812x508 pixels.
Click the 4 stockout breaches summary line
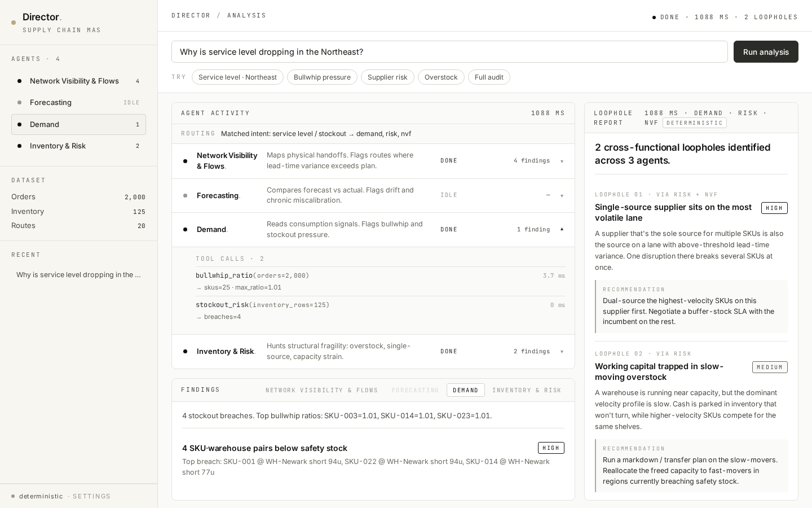coord(337,416)
